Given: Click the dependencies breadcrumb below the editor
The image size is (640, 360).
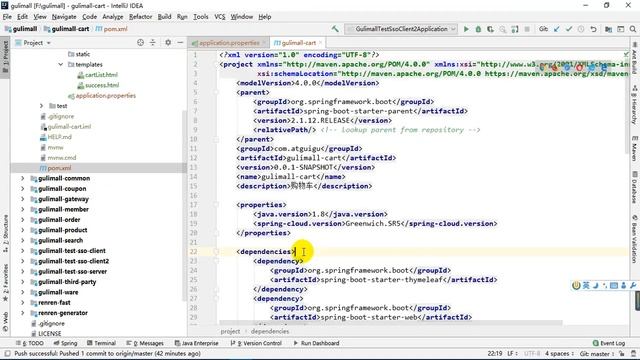Looking at the screenshot, I should (x=270, y=331).
